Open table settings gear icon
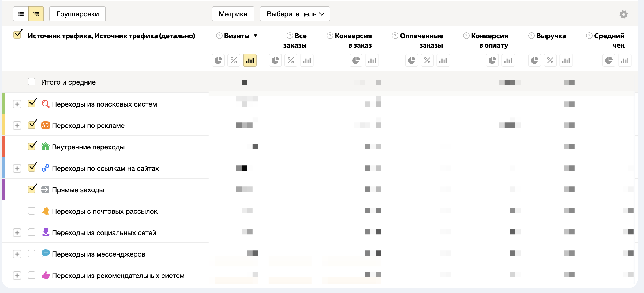This screenshot has width=644, height=293. click(624, 14)
